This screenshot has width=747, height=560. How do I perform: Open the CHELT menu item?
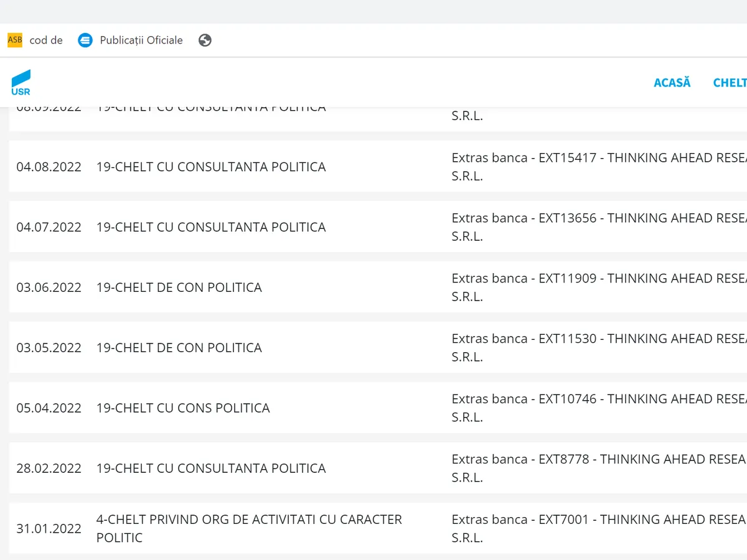pos(729,83)
